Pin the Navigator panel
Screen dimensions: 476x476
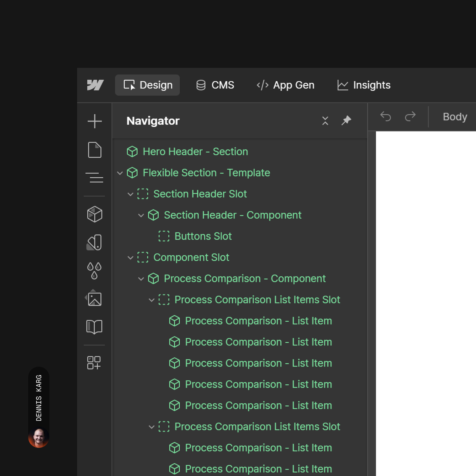346,121
